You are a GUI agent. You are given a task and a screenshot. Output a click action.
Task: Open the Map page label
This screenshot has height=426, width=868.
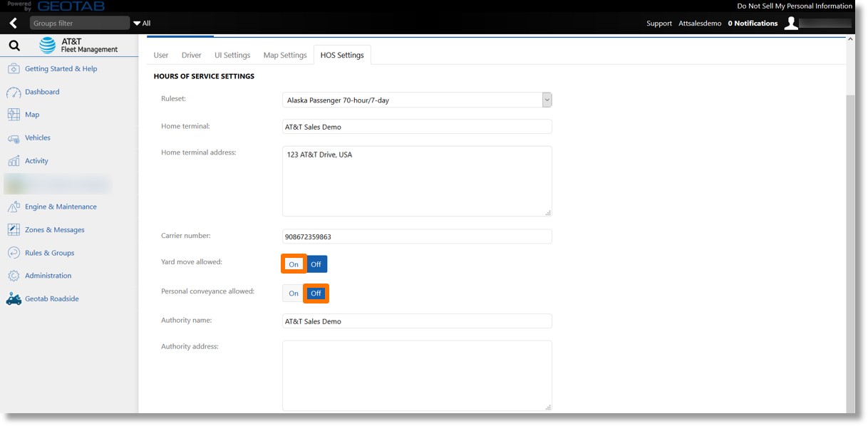point(32,115)
